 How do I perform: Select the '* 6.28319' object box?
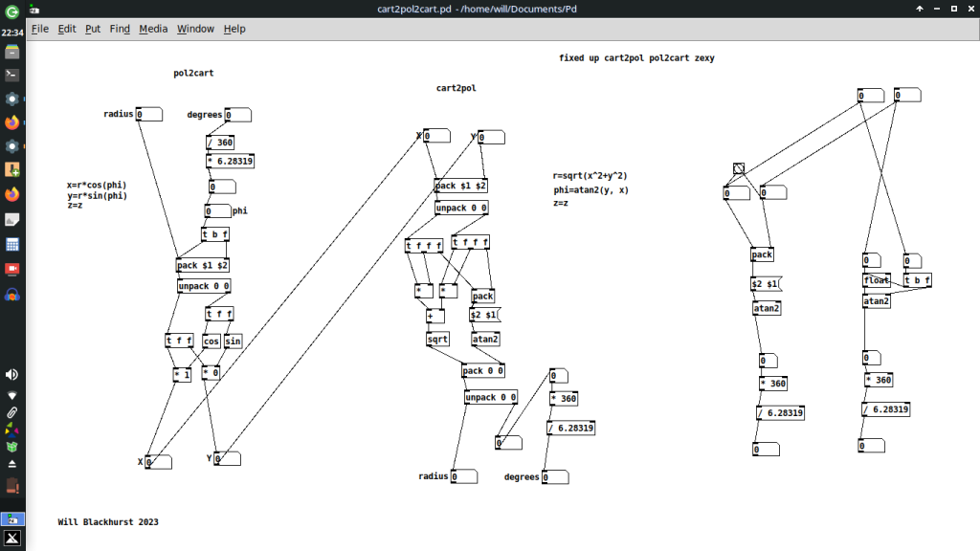tap(230, 161)
